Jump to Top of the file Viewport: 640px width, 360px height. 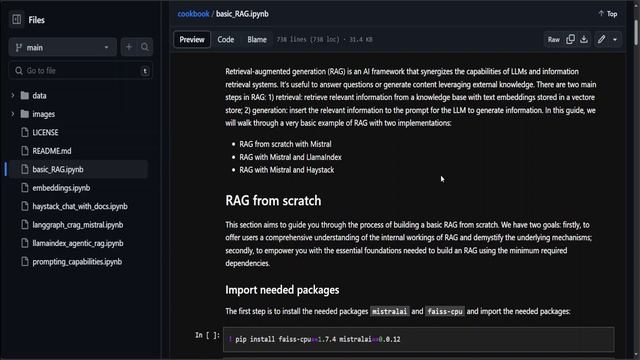608,14
